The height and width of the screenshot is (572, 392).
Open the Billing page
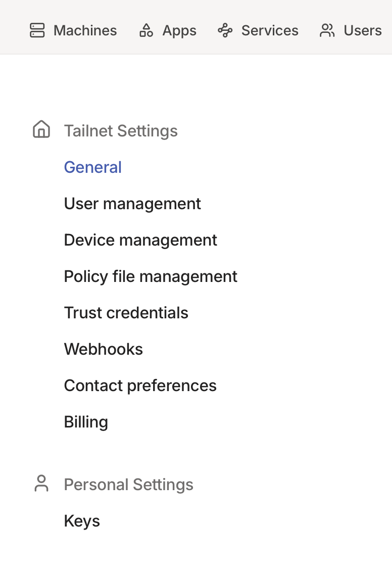click(x=86, y=422)
